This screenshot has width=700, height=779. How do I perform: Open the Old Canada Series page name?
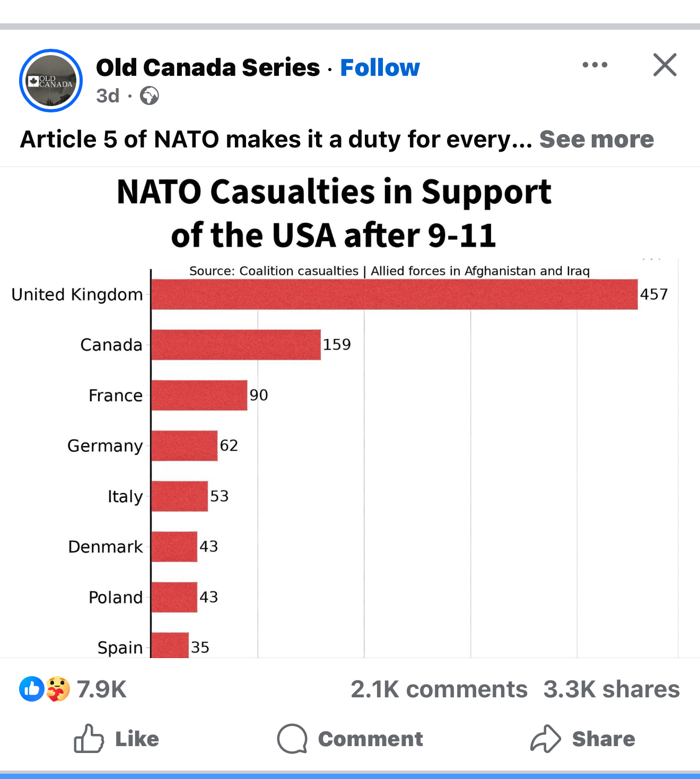click(x=208, y=68)
